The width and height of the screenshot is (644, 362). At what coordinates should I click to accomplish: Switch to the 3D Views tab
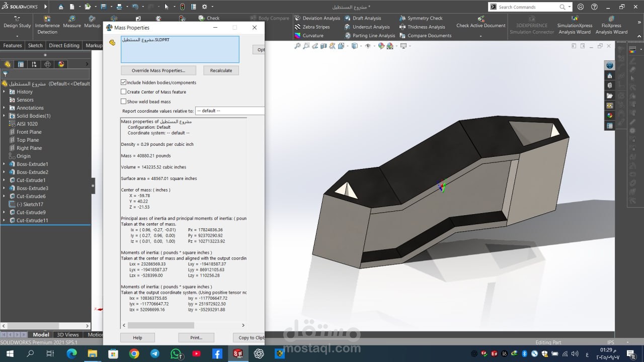pos(68,335)
